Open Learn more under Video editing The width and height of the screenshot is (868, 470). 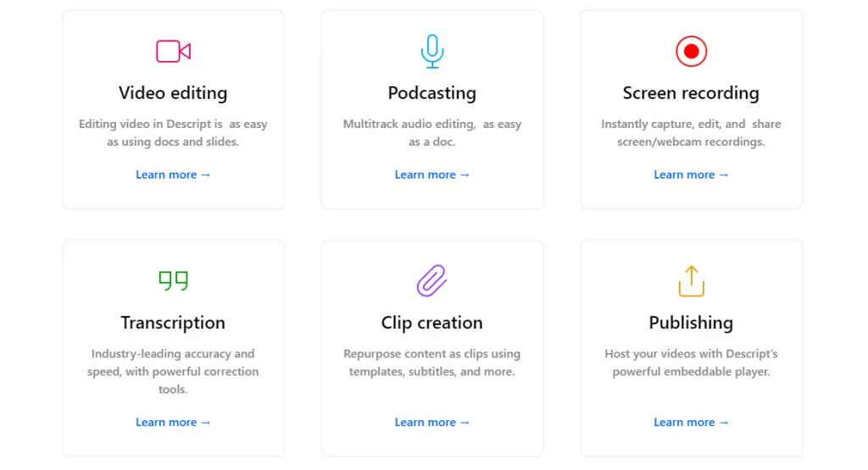pos(173,174)
